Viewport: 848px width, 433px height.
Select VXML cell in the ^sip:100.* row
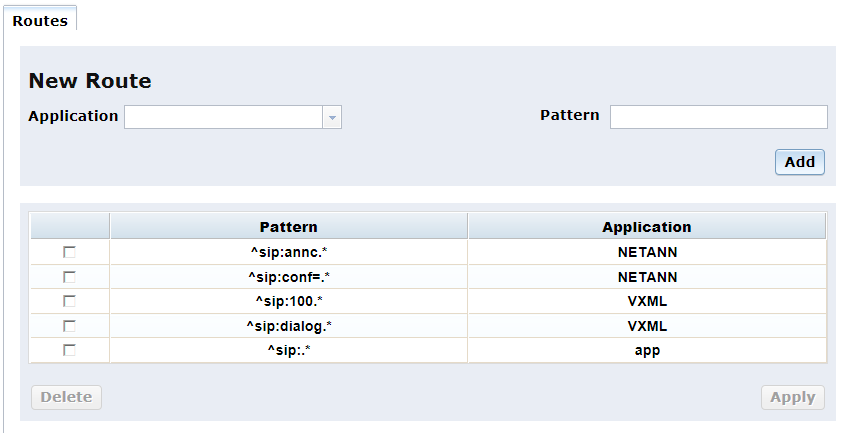(x=647, y=301)
